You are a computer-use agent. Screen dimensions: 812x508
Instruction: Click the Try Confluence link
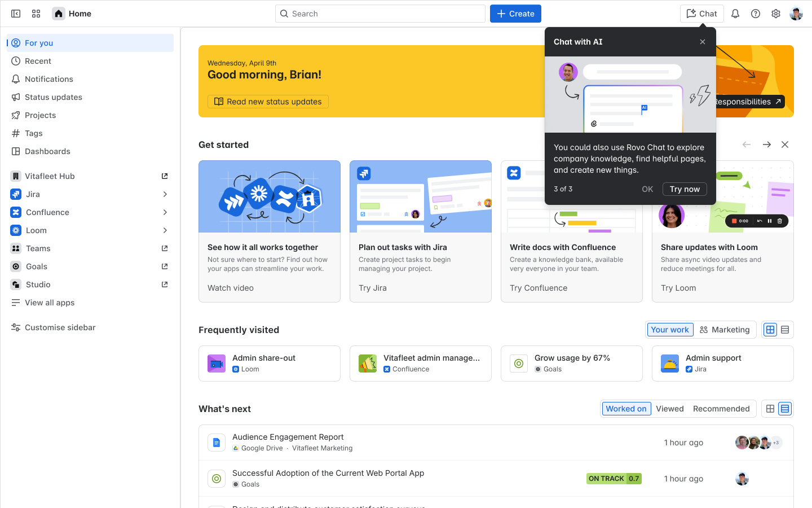(539, 288)
